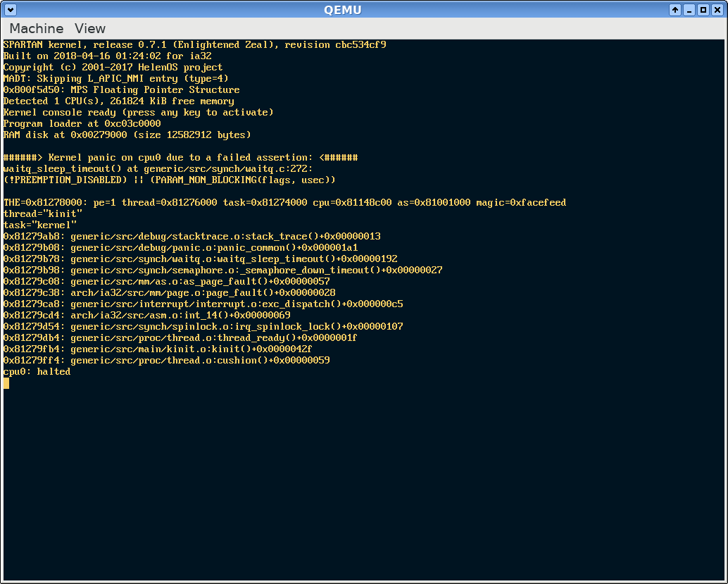Click the _semaphore_down_timeout() frame line
Screen dimensions: 728x584
pos(223,270)
